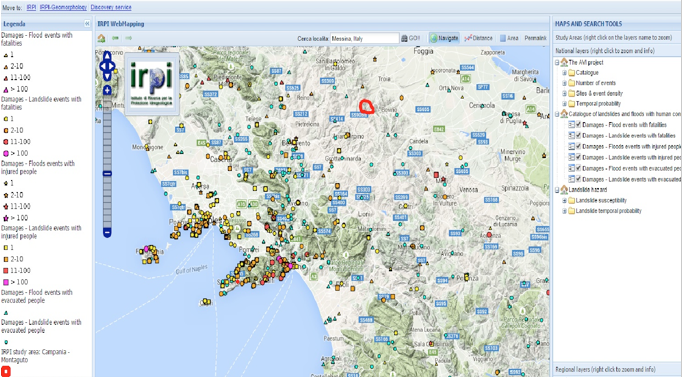Click layer icon for Landslide events with fatalities

click(571, 135)
